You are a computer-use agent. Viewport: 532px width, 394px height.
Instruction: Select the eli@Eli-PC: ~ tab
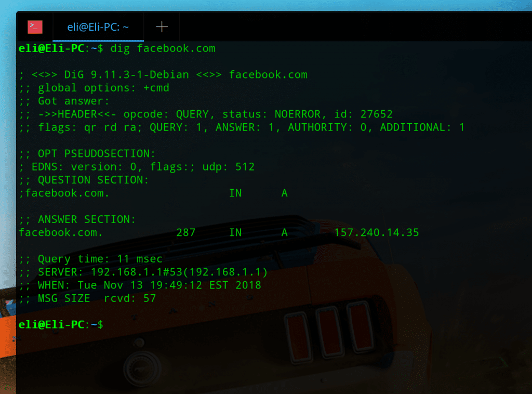coord(98,27)
